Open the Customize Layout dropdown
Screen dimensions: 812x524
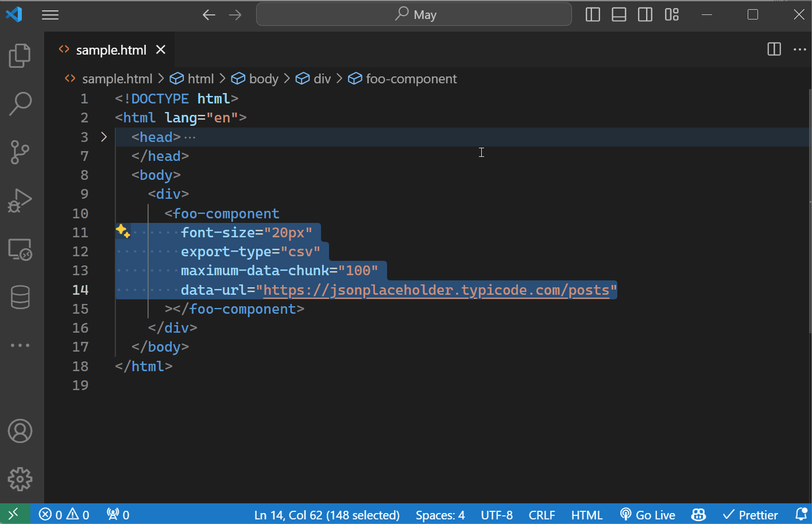[x=671, y=14]
